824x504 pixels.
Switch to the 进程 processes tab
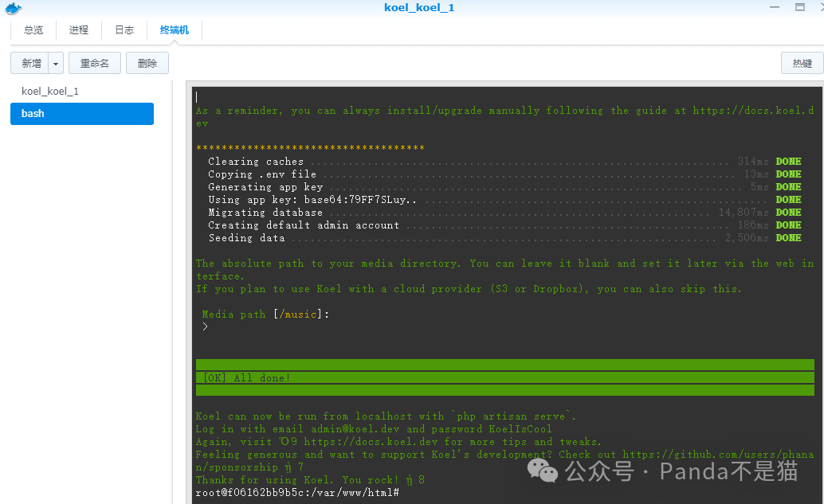pyautogui.click(x=79, y=30)
